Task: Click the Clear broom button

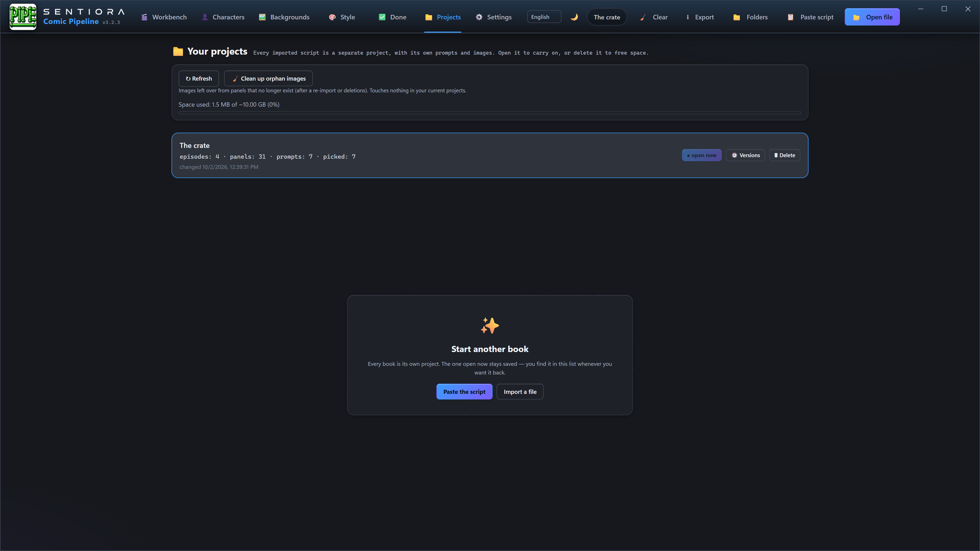Action: [654, 17]
